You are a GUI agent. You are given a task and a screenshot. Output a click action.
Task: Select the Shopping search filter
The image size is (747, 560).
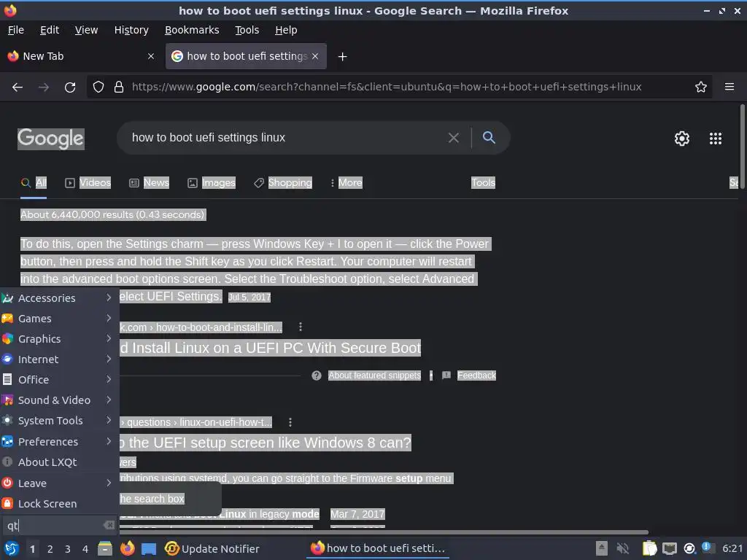click(283, 183)
